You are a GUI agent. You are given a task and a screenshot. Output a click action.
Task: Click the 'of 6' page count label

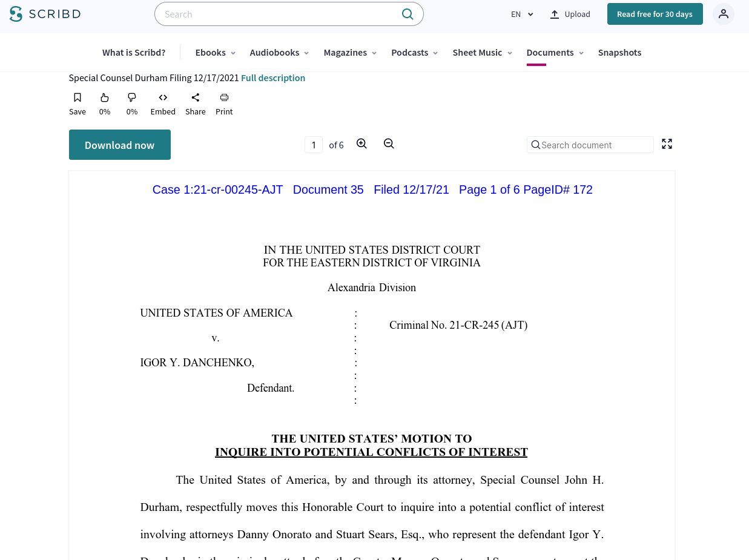[336, 145]
